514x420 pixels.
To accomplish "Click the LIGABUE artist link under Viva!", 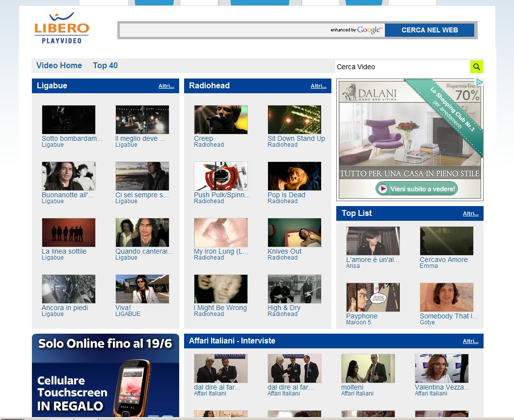I will (128, 314).
